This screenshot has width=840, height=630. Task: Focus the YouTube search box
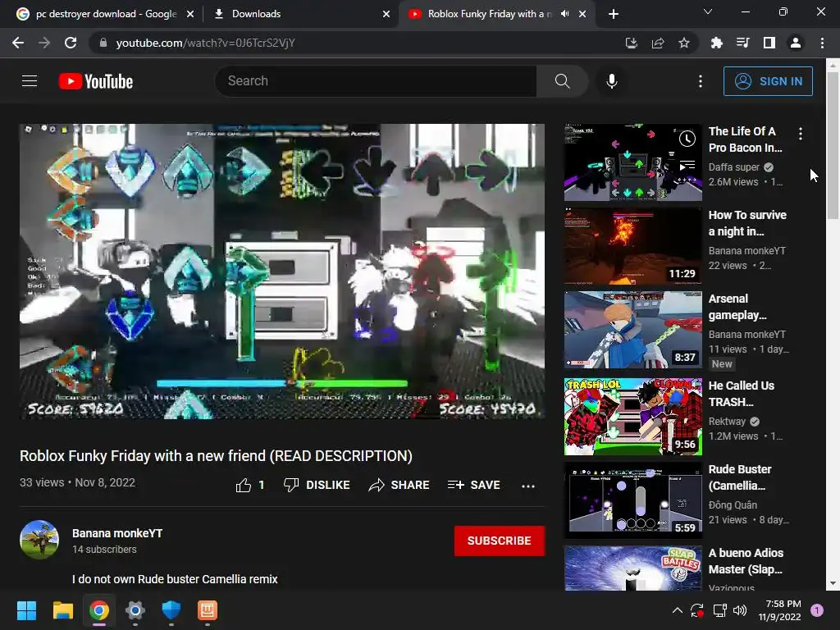click(376, 81)
